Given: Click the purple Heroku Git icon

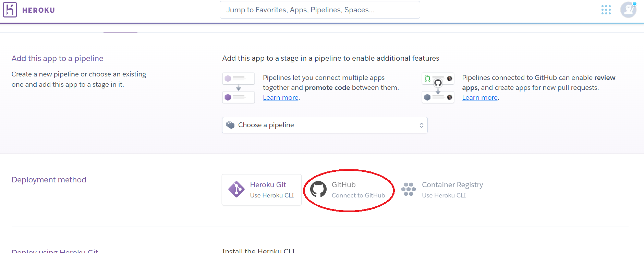Looking at the screenshot, I should pyautogui.click(x=236, y=189).
